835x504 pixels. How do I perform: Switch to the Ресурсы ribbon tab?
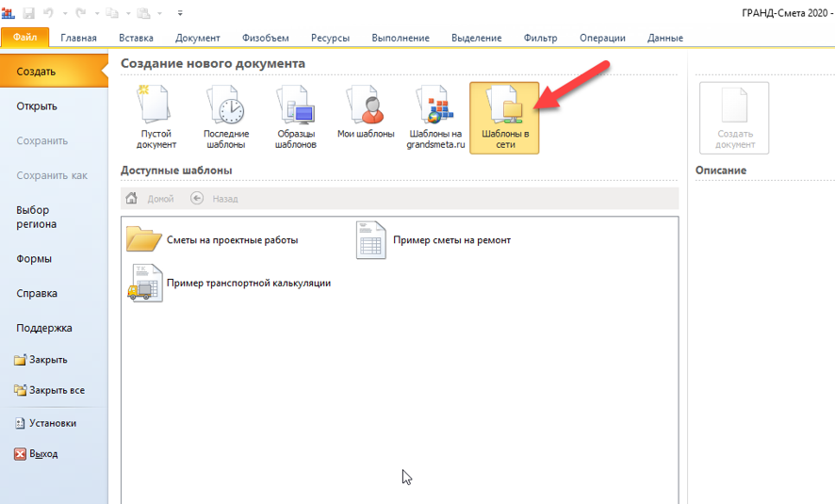[330, 38]
